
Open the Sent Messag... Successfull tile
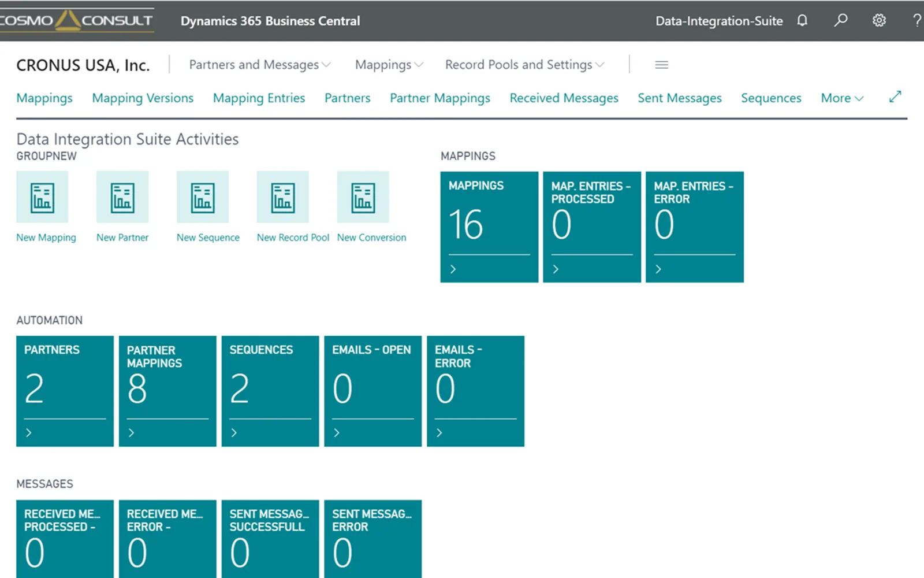pyautogui.click(x=270, y=539)
